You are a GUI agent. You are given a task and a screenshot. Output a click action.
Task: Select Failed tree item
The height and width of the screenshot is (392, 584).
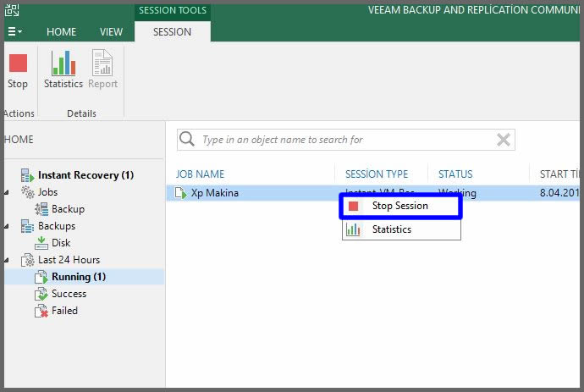point(64,311)
